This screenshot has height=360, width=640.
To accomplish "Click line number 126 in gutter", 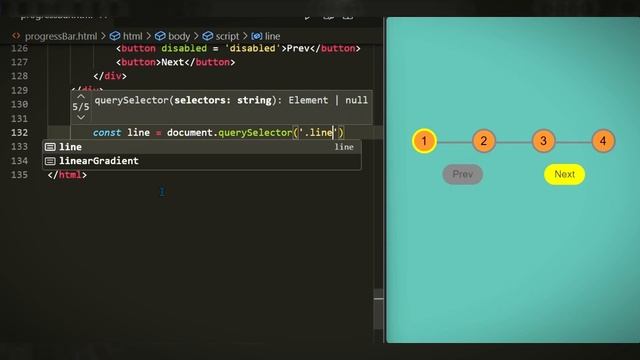I will pos(20,48).
